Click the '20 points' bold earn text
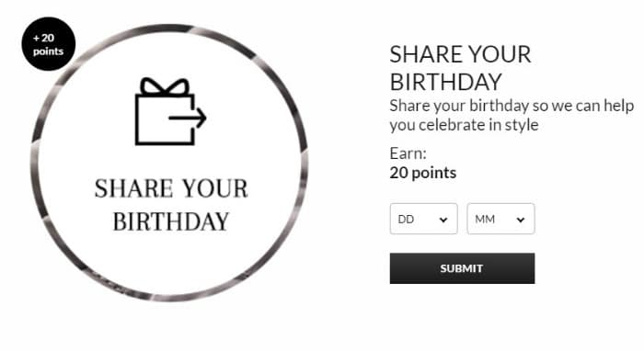This screenshot has width=644, height=351. (422, 173)
